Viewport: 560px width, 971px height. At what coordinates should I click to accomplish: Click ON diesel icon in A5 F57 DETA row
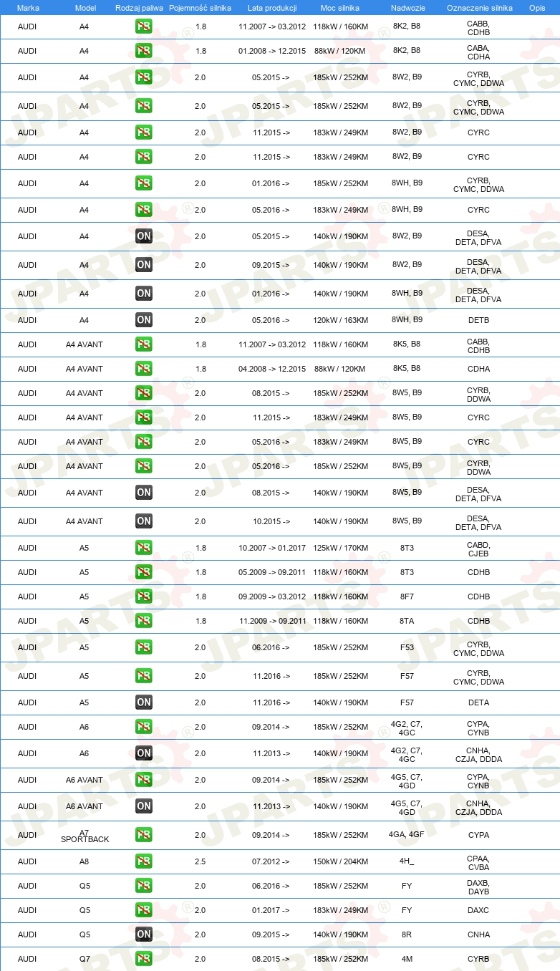144,702
